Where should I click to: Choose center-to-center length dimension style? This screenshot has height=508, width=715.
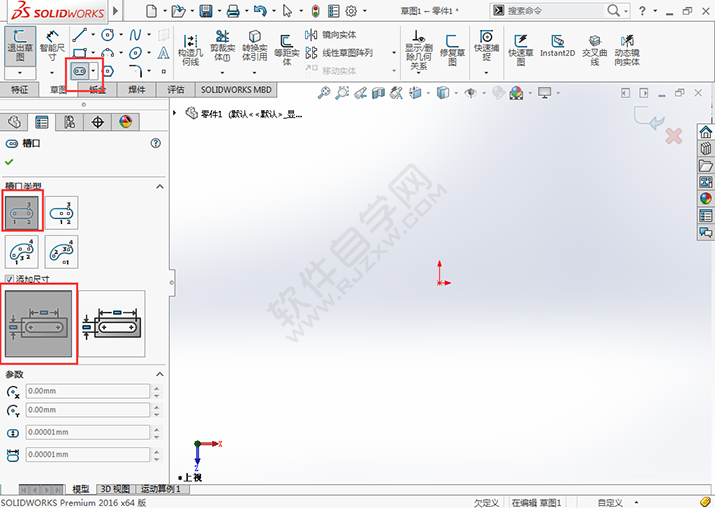[x=38, y=324]
